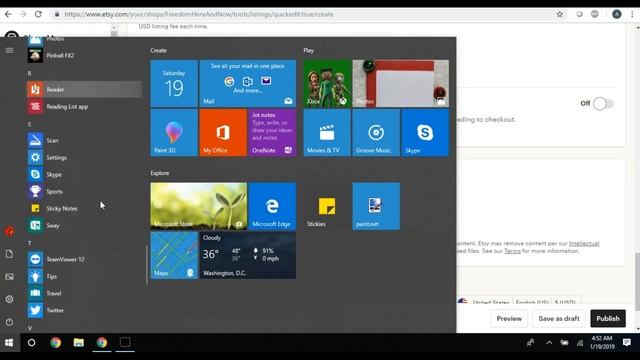
Task: Open the Terms link
Action: click(512, 251)
